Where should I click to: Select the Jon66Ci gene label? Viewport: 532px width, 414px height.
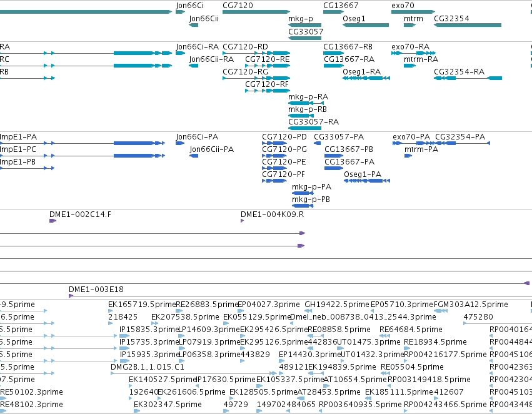click(189, 6)
